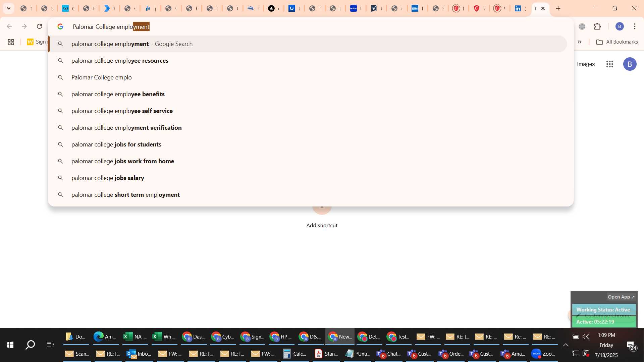Click the Add shortcut label
644x362 pixels.
pyautogui.click(x=322, y=226)
